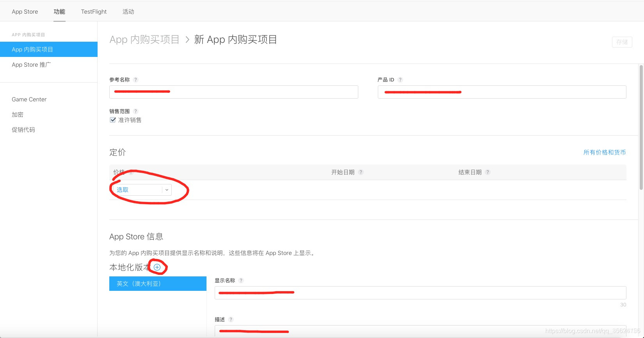Select App 内购买项目 in the sidebar
This screenshot has width=644, height=338.
49,50
